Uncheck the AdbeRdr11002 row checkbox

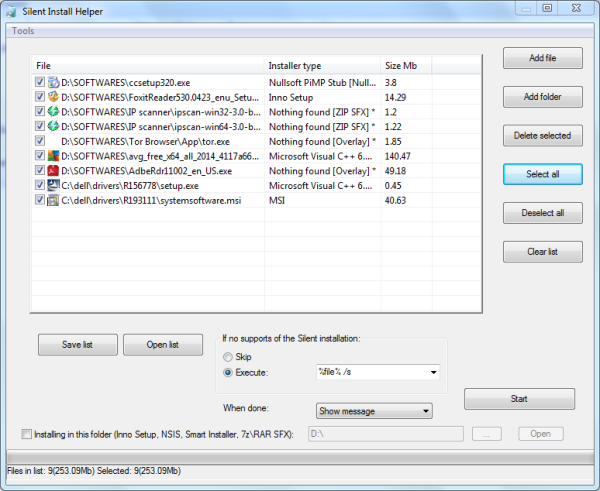point(40,170)
